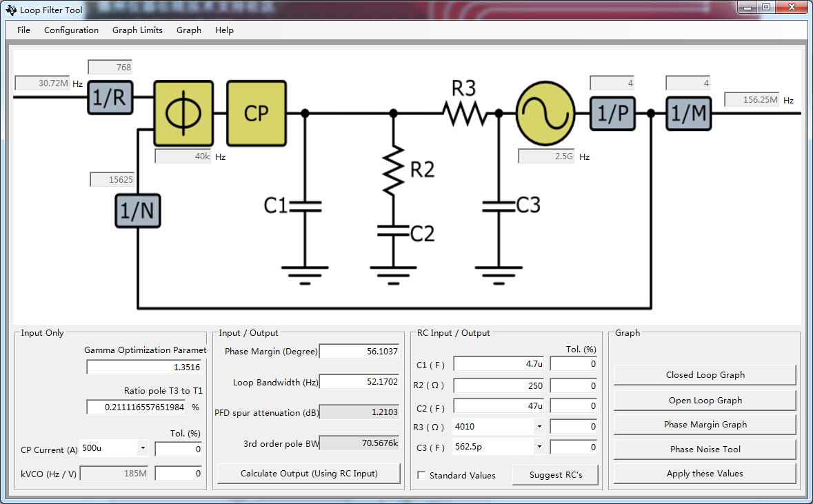Expand the CP Current dropdown
This screenshot has width=813, height=504.
coord(143,448)
